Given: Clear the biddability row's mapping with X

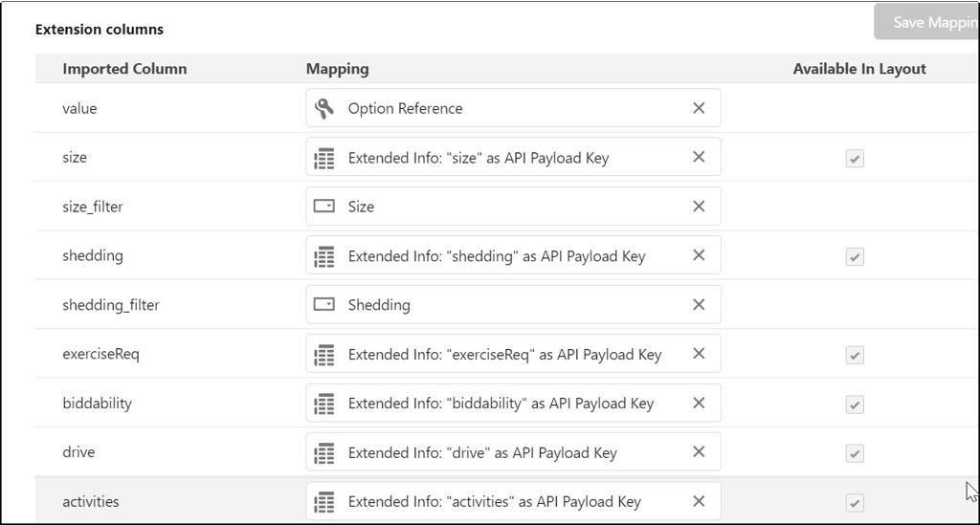Looking at the screenshot, I should (x=699, y=403).
